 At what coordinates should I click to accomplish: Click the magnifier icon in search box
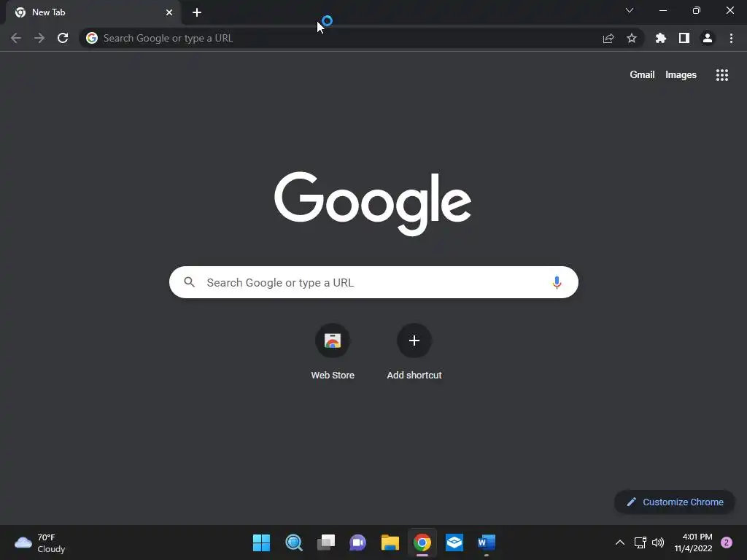point(189,282)
